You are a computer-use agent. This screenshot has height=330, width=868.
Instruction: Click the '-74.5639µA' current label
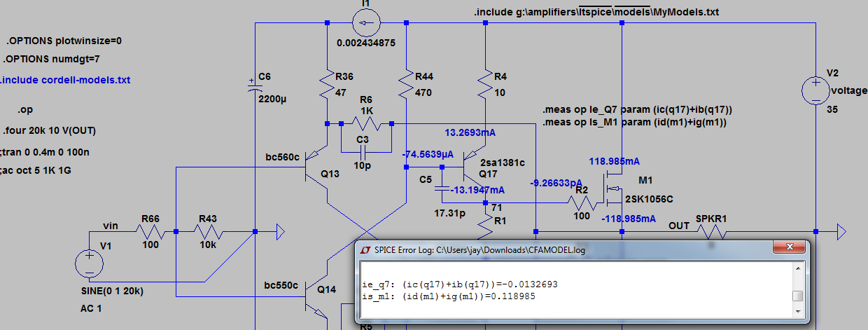click(x=428, y=153)
